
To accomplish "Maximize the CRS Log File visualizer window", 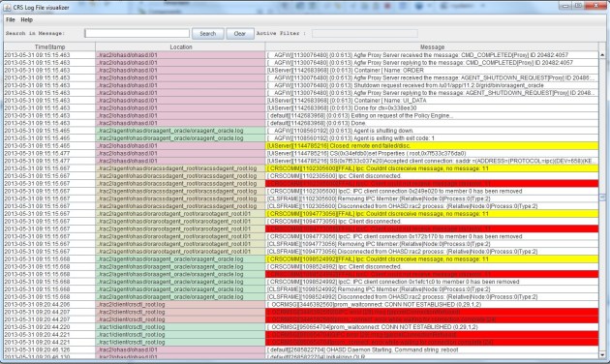I will [x=578, y=6].
